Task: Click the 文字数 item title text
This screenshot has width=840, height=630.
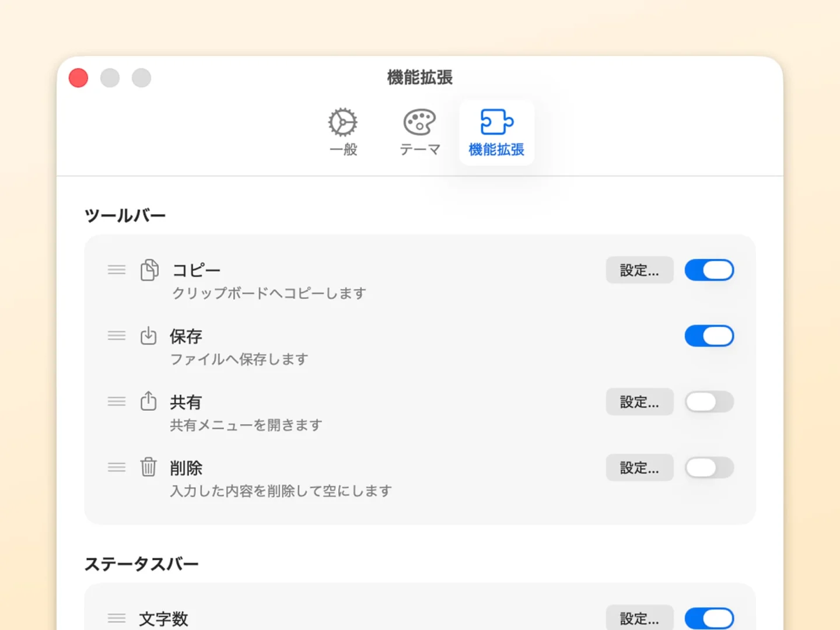Action: coord(163,619)
